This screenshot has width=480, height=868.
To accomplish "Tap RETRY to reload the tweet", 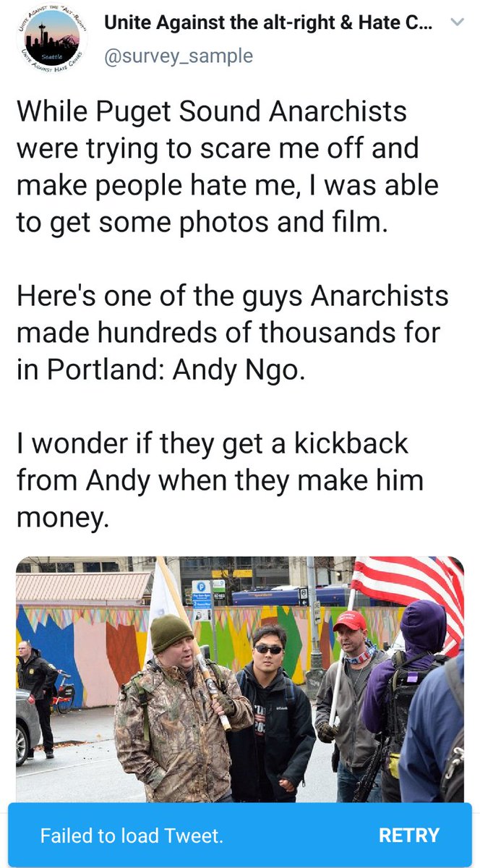I will click(x=408, y=835).
